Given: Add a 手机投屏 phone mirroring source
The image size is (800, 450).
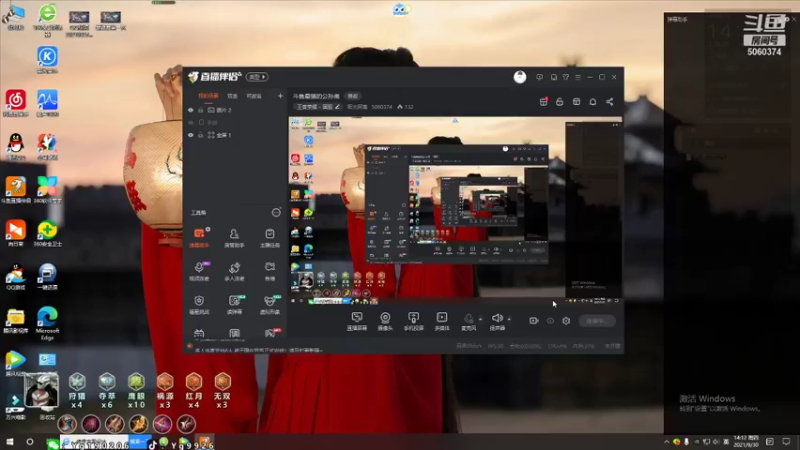Looking at the screenshot, I should (x=414, y=321).
